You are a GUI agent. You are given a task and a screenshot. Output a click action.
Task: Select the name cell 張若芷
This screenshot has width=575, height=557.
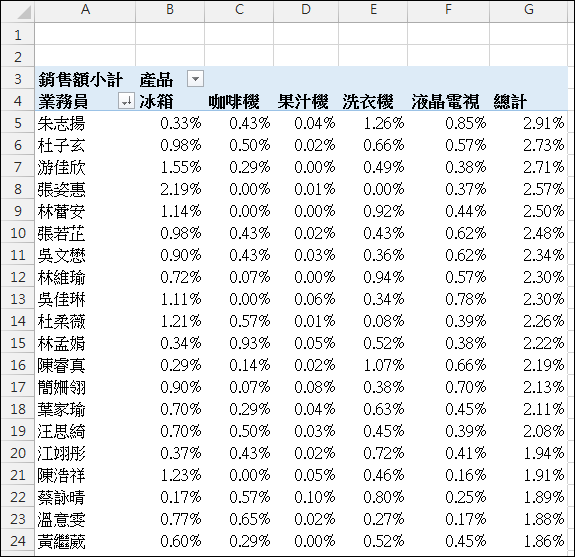85,233
